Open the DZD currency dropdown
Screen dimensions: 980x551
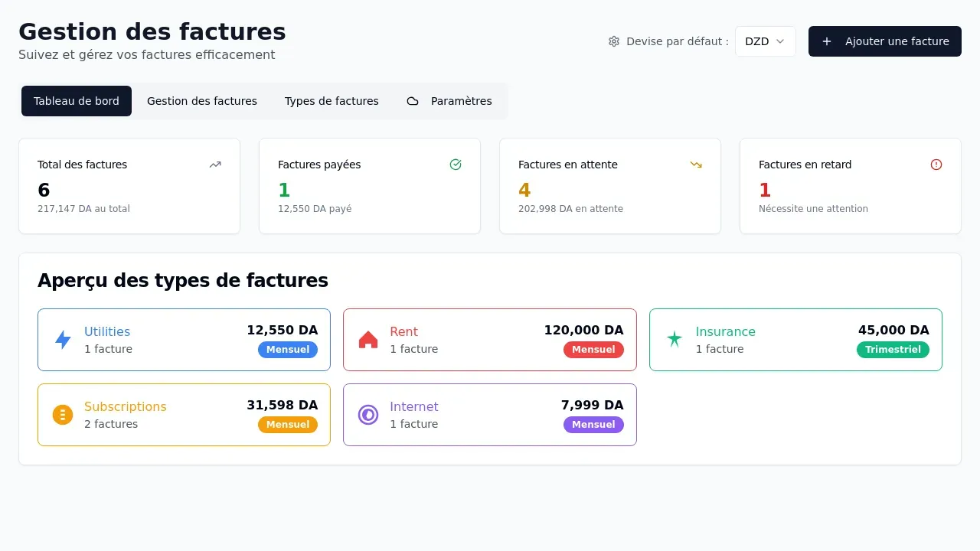(x=765, y=41)
